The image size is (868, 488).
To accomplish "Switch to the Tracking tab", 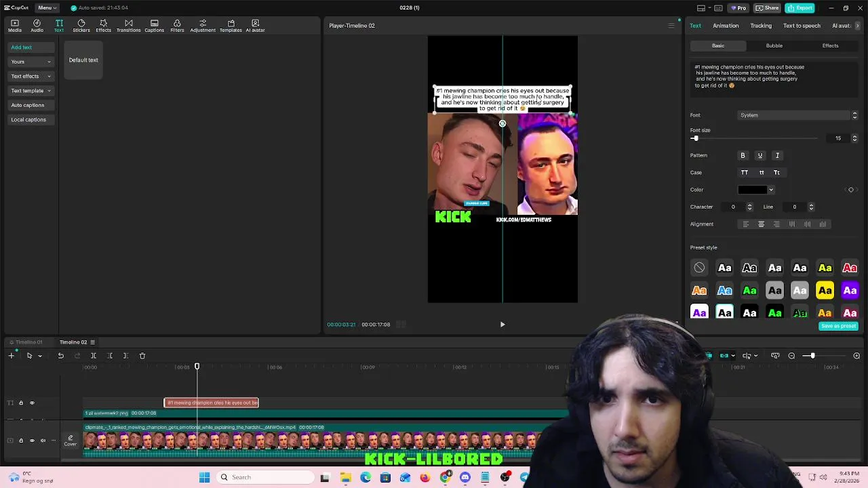I will (x=761, y=26).
